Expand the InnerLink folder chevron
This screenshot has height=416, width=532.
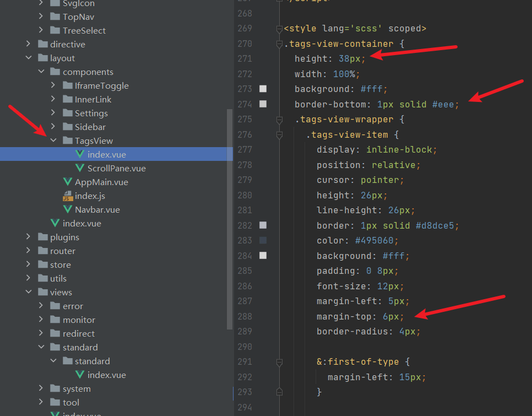[53, 99]
